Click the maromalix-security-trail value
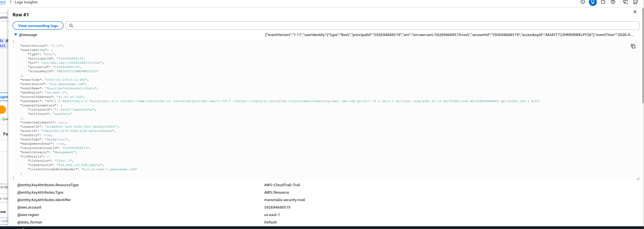 (284, 200)
